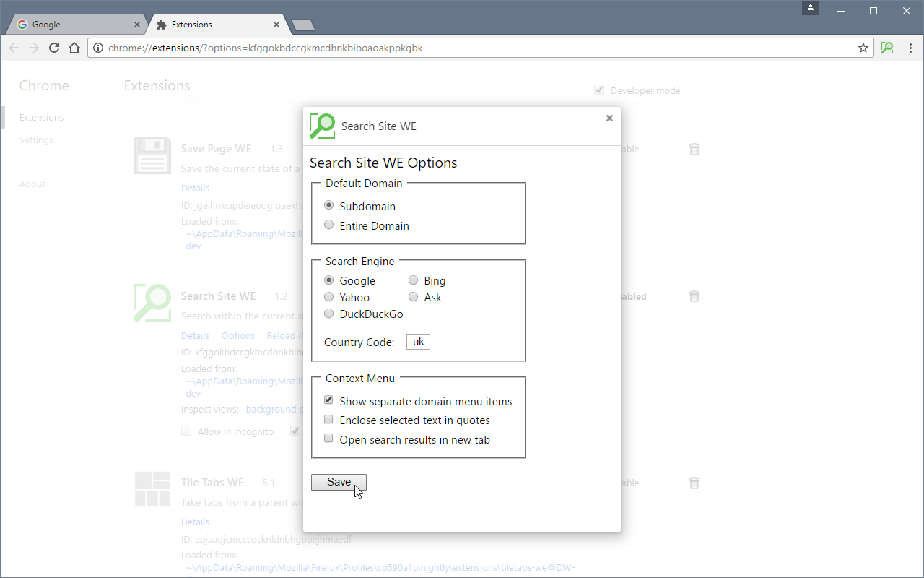Select the Subdomain radio button
The height and width of the screenshot is (578, 924).
[329, 206]
